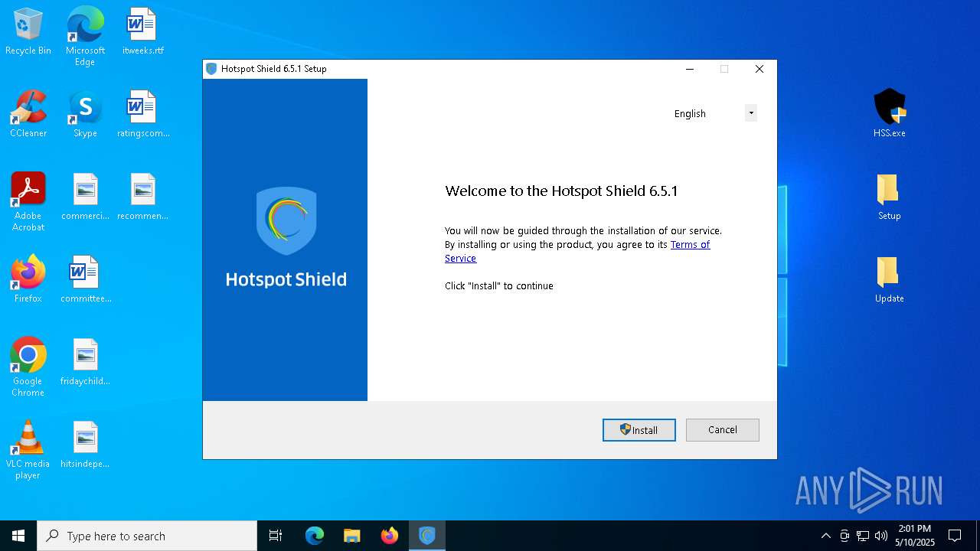Select the Skype desktop shortcut
The image size is (980, 551).
(85, 115)
